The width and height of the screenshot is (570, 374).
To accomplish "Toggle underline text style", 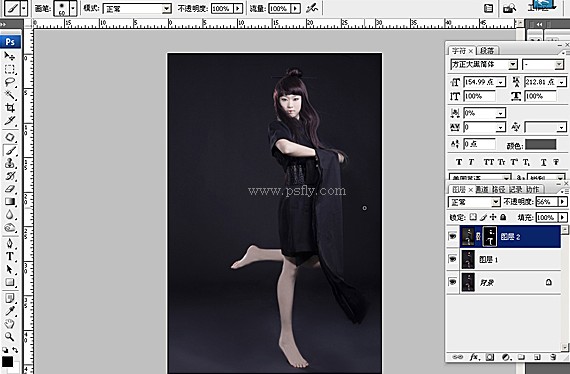I will tap(543, 162).
